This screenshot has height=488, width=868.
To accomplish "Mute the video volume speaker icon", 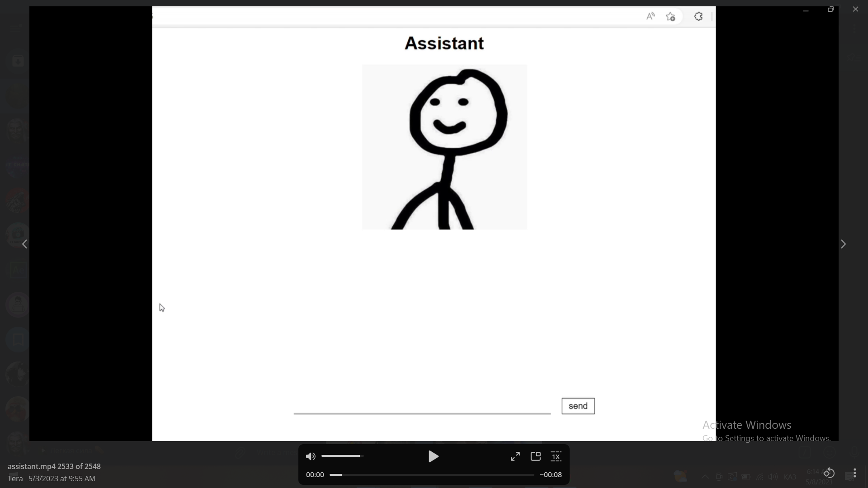I will (311, 456).
